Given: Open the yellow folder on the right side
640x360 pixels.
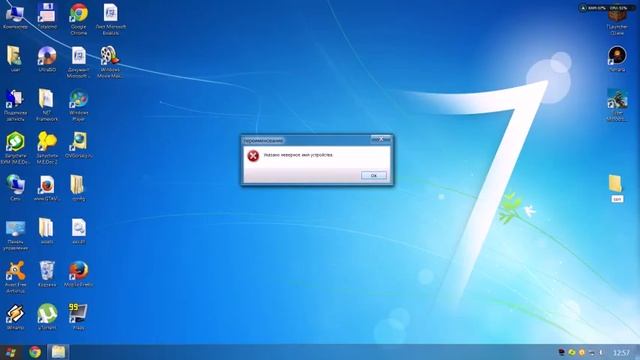Looking at the screenshot, I should pos(616,189).
